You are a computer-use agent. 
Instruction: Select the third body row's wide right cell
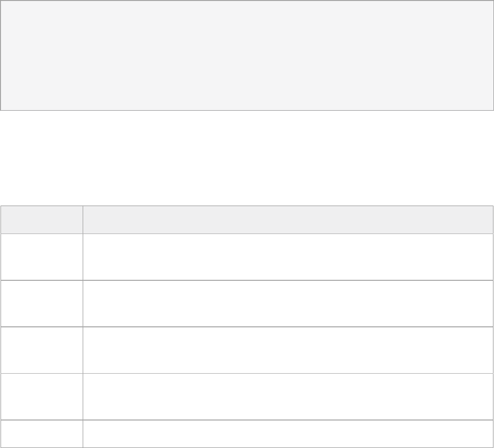click(x=288, y=350)
